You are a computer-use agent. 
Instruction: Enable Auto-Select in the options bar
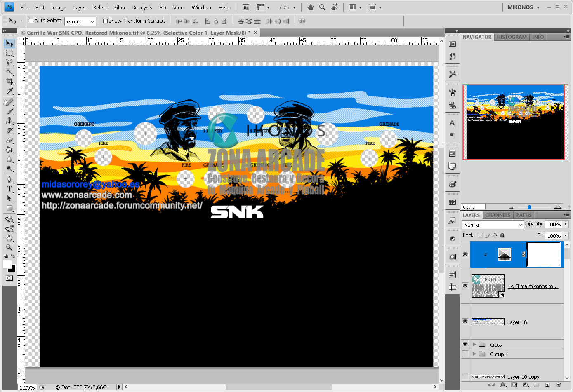pos(31,21)
